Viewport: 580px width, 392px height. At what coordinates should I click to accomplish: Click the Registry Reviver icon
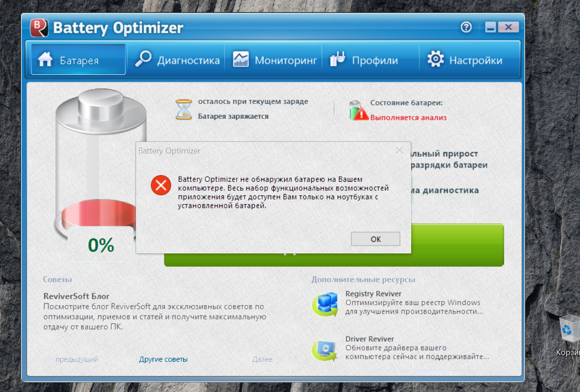click(x=326, y=305)
